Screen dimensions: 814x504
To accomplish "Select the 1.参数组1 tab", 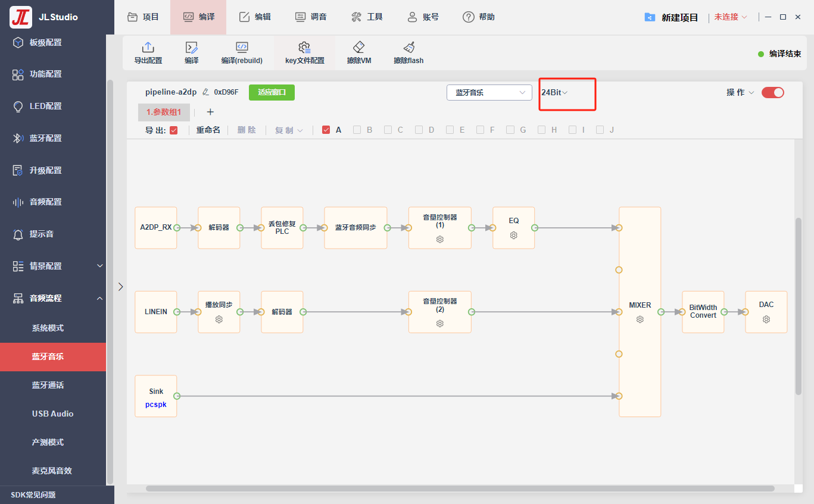I will coord(164,112).
